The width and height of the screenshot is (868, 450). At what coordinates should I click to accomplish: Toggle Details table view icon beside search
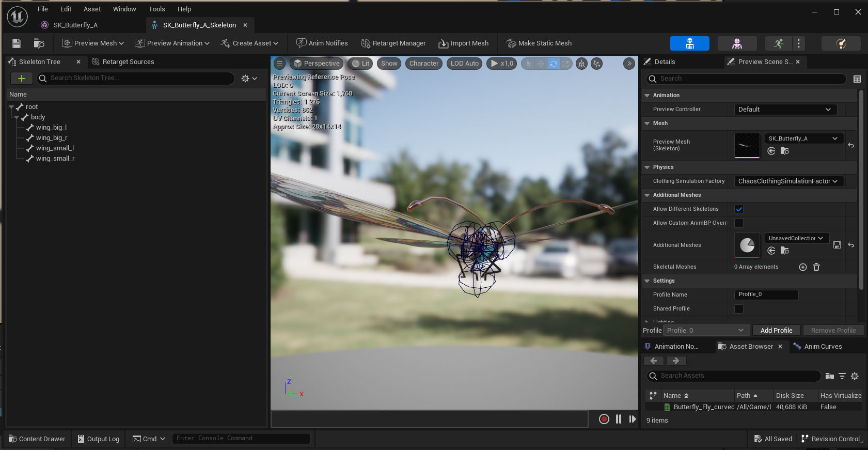pyautogui.click(x=857, y=79)
